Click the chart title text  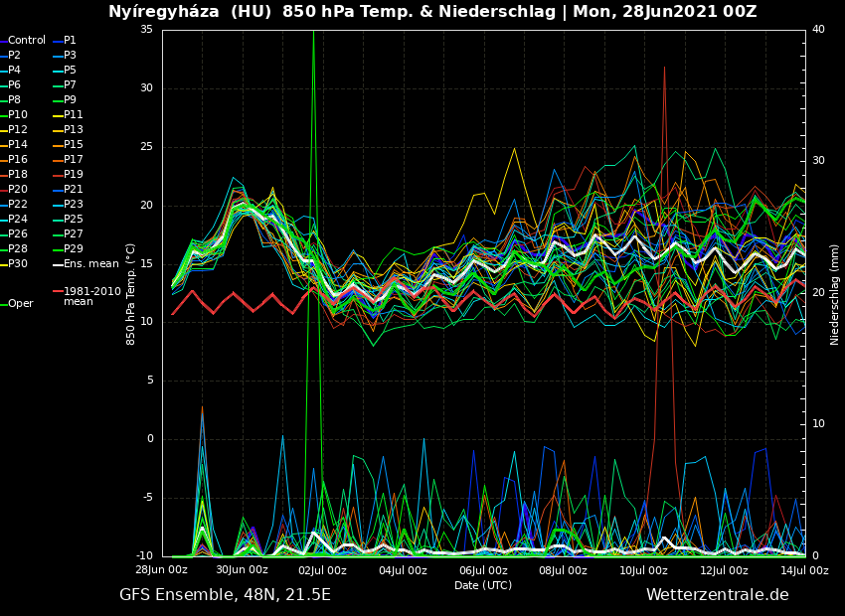[432, 12]
